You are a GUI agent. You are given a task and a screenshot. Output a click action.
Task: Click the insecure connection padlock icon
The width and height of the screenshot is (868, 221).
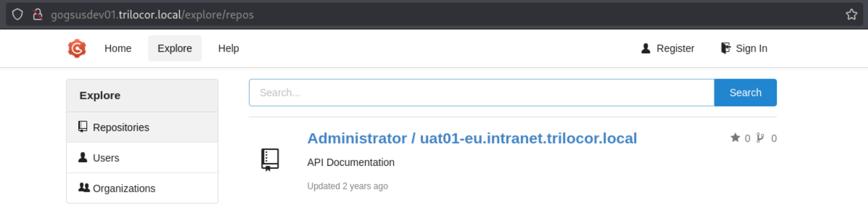37,15
